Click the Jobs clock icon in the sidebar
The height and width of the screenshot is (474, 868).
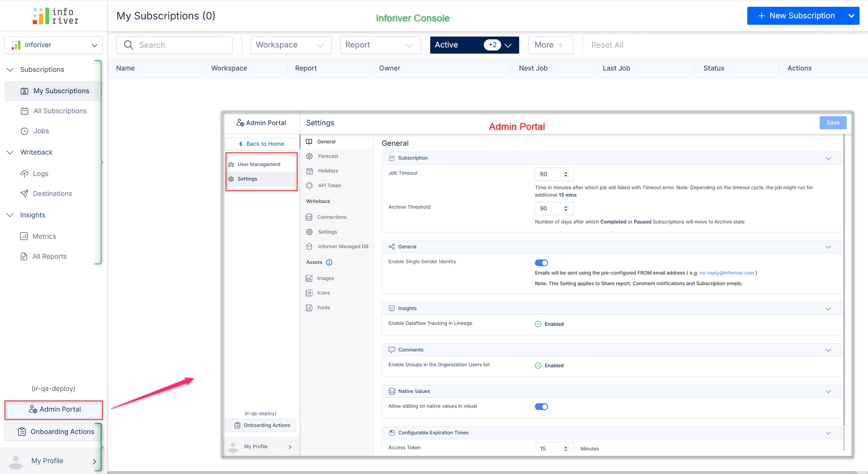coord(24,131)
